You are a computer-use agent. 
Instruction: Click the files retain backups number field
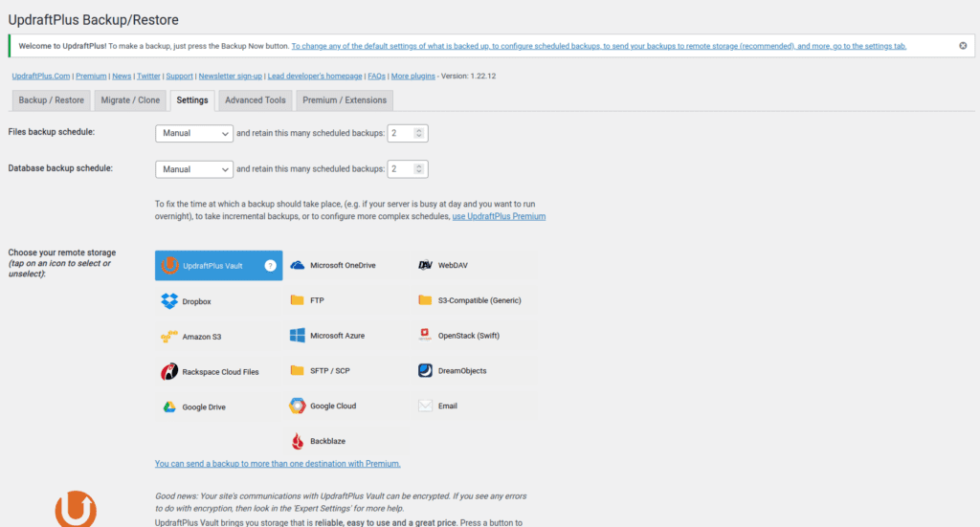point(402,133)
